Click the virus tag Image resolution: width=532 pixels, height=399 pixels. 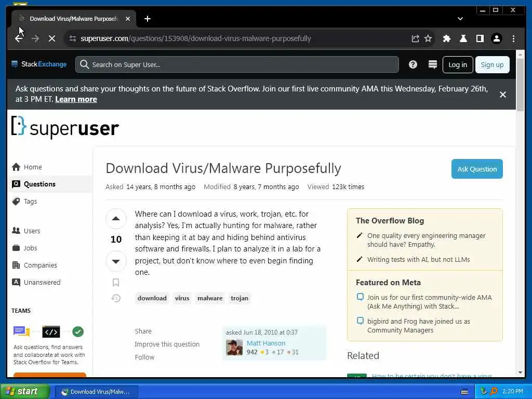point(182,298)
